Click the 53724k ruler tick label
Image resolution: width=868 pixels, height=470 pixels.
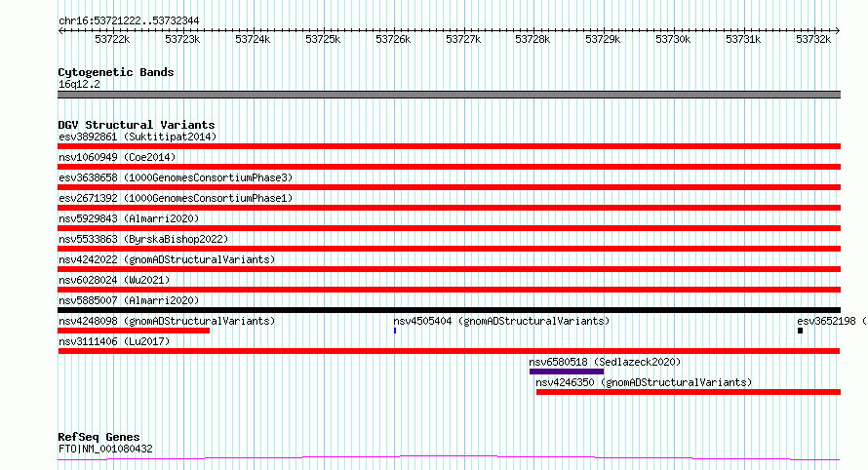(x=253, y=39)
